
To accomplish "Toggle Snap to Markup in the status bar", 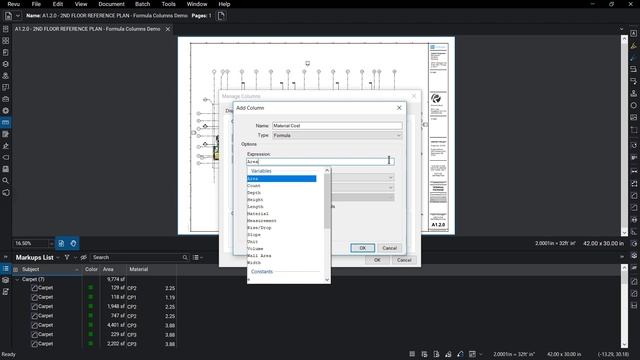I will pos(448,354).
